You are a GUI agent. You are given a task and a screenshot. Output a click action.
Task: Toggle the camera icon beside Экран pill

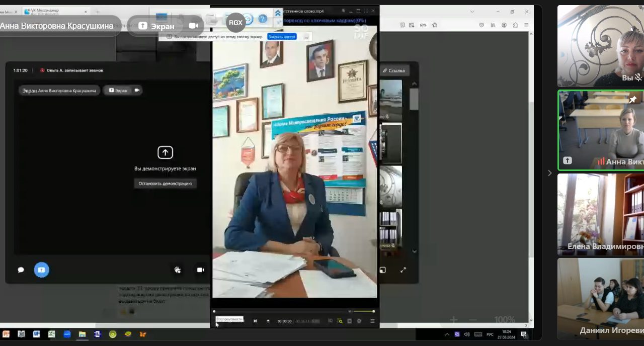coord(193,26)
